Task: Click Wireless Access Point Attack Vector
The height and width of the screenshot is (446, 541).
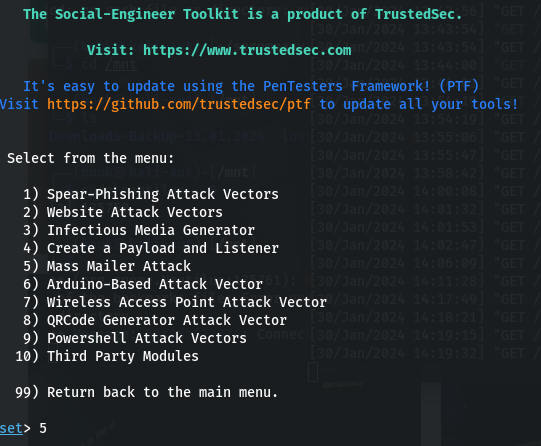Action: (175, 302)
